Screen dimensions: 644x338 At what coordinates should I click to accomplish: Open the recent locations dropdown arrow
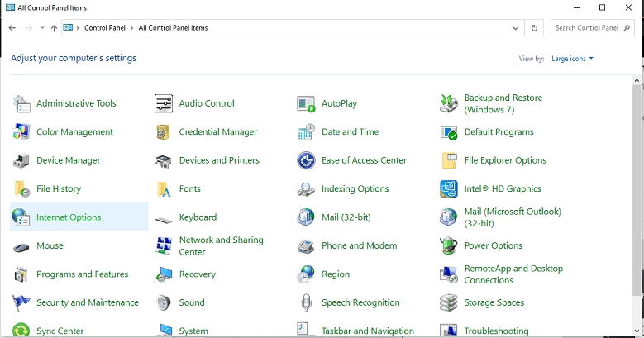click(x=42, y=28)
